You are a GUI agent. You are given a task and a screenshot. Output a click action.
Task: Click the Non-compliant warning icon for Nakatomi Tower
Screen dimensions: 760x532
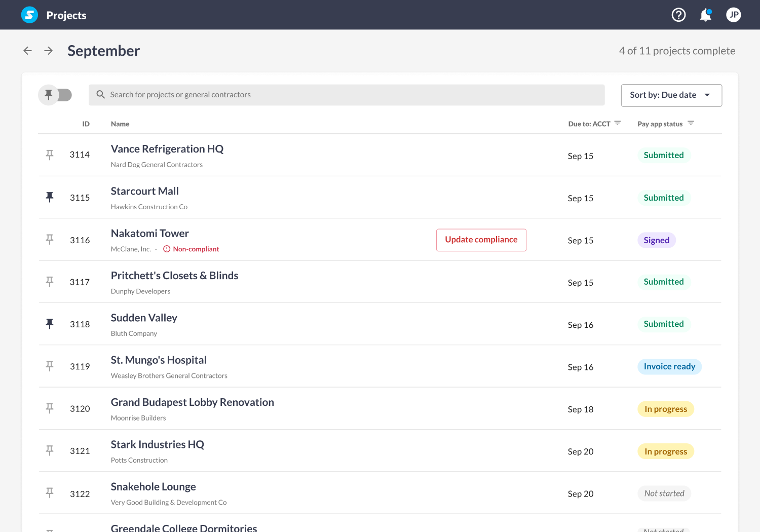(x=167, y=249)
